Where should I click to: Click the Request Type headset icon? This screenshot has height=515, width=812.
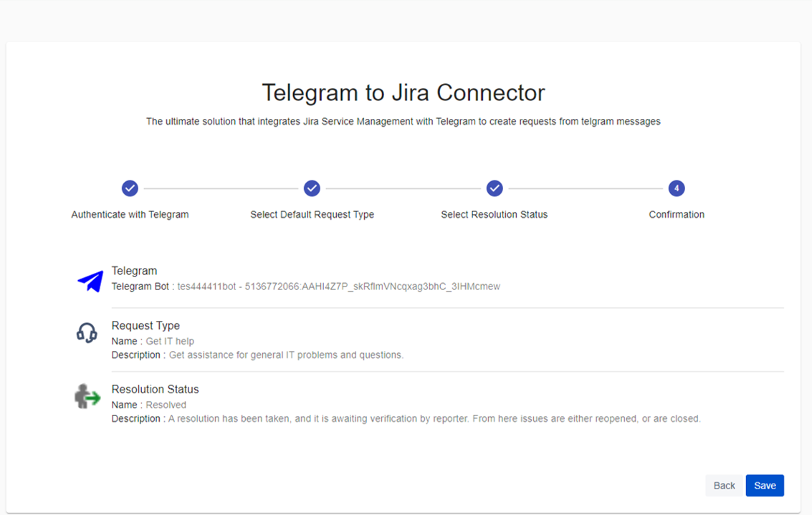click(87, 333)
